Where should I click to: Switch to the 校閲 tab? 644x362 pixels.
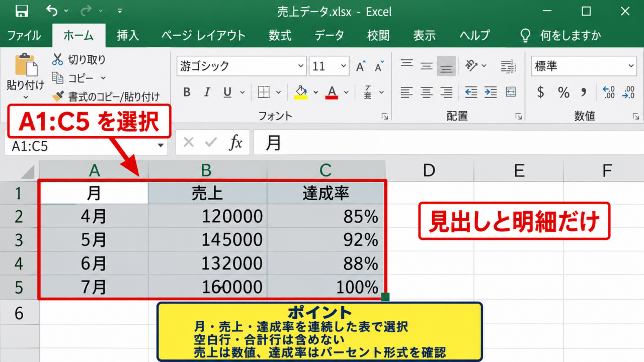378,35
